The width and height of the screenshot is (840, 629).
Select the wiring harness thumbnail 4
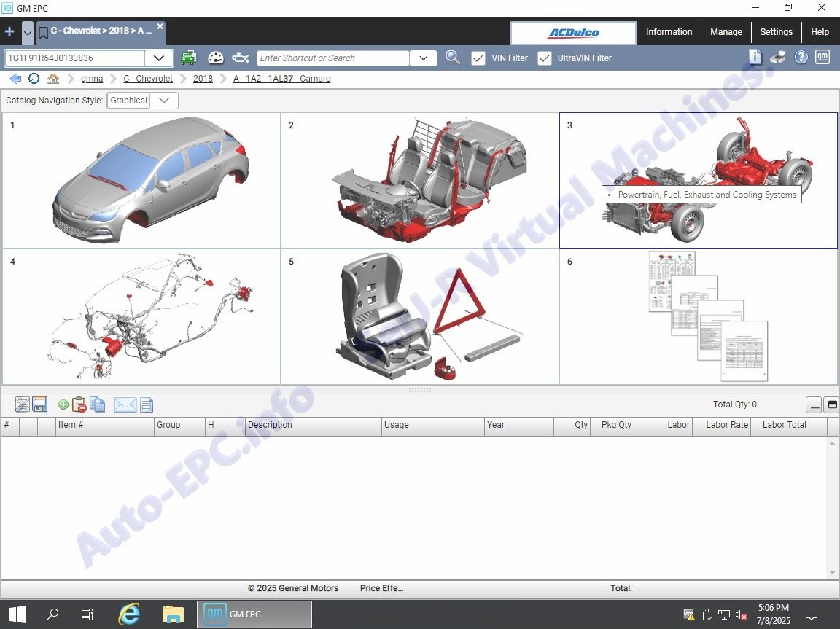(141, 317)
